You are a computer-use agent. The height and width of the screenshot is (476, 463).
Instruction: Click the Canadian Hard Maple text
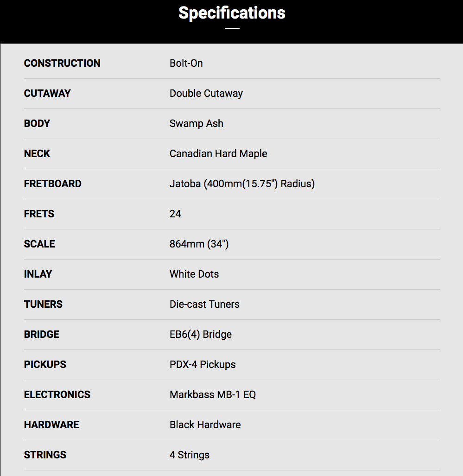218,153
